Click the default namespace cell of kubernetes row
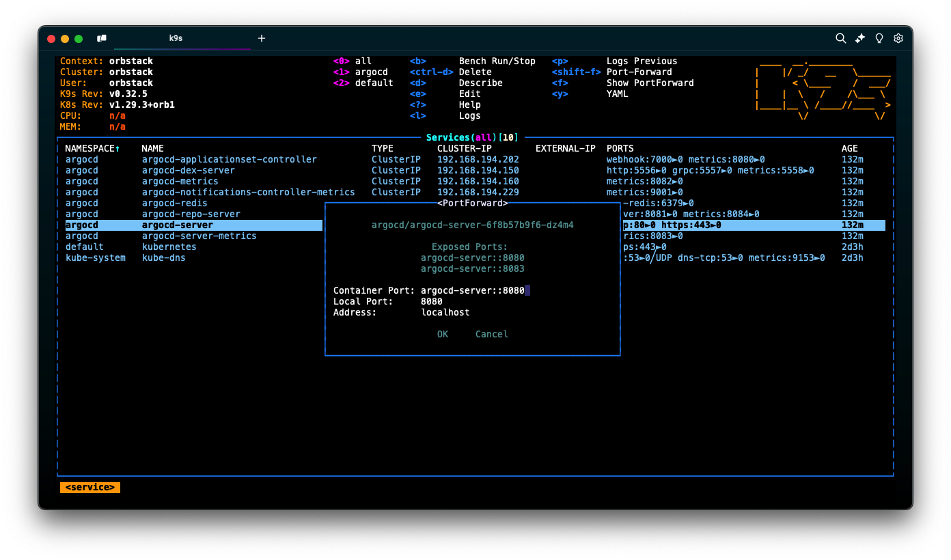Viewport: 951px width, 560px height. click(x=85, y=247)
